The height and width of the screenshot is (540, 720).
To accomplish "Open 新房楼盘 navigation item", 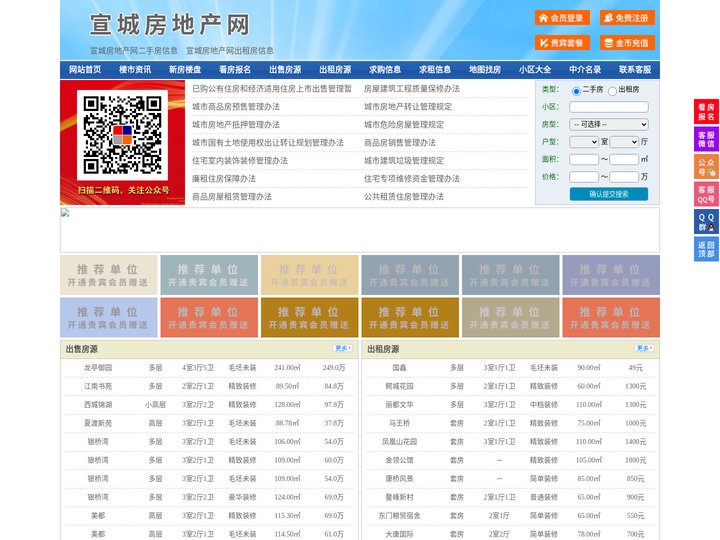I will click(185, 70).
